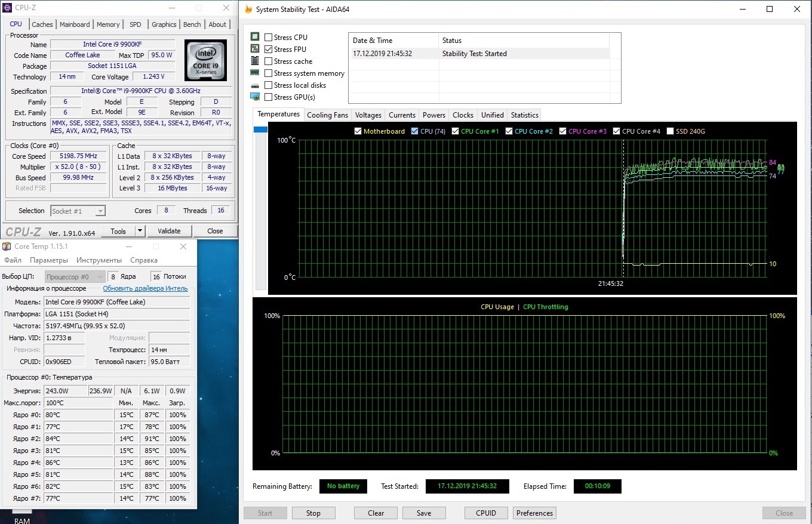The width and height of the screenshot is (812, 524).
Task: Open the Справка menu in Core Temp
Action: (x=144, y=260)
